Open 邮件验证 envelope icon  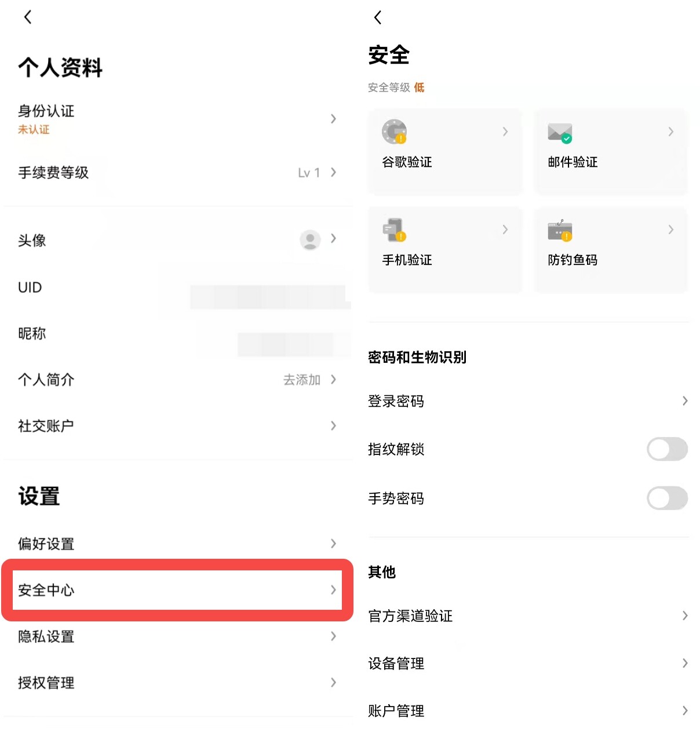pos(560,133)
